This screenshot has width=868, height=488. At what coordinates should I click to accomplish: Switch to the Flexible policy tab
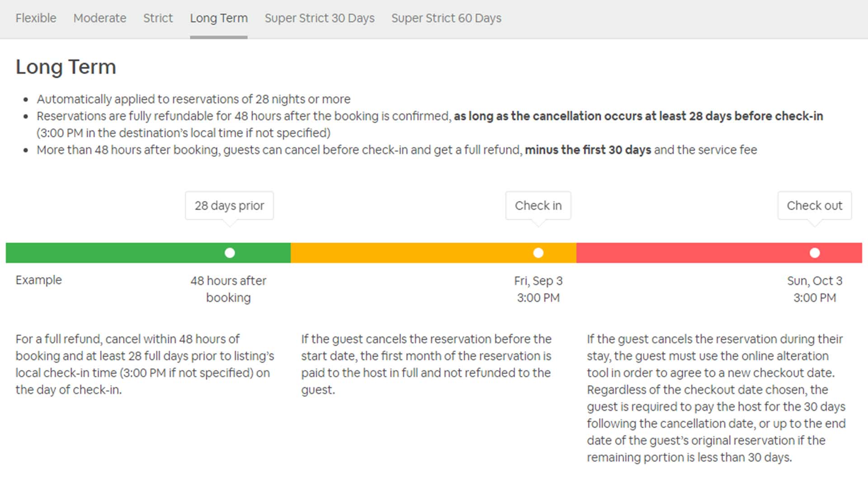[x=36, y=18]
